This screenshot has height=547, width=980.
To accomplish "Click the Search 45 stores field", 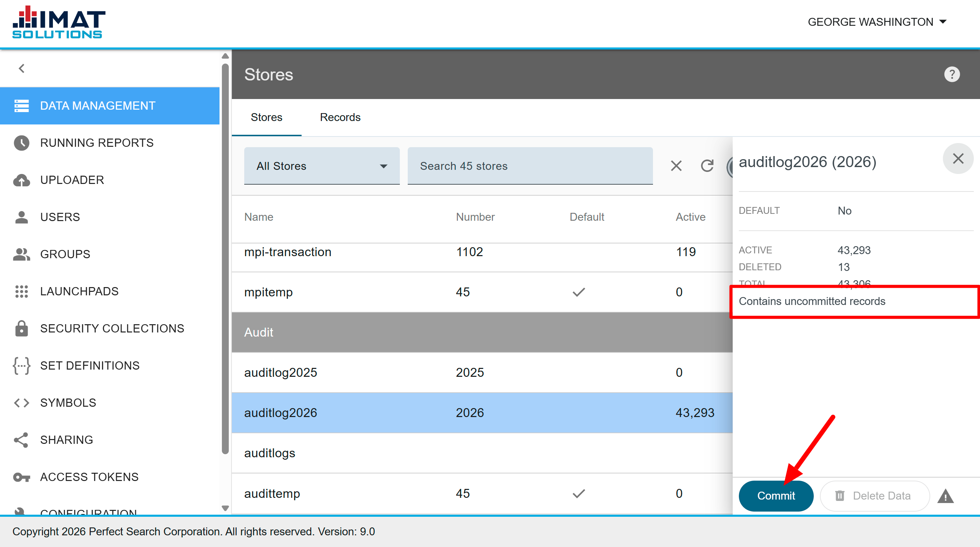I will coord(530,166).
